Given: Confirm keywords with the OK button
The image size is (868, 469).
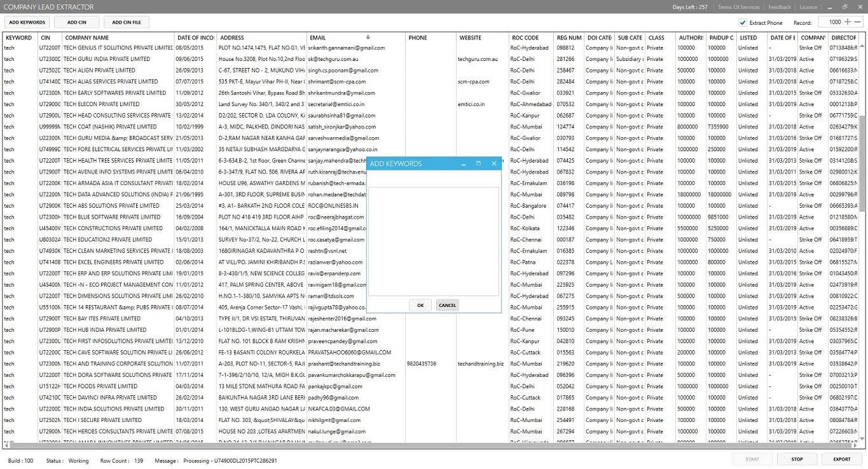Looking at the screenshot, I should (420, 305).
